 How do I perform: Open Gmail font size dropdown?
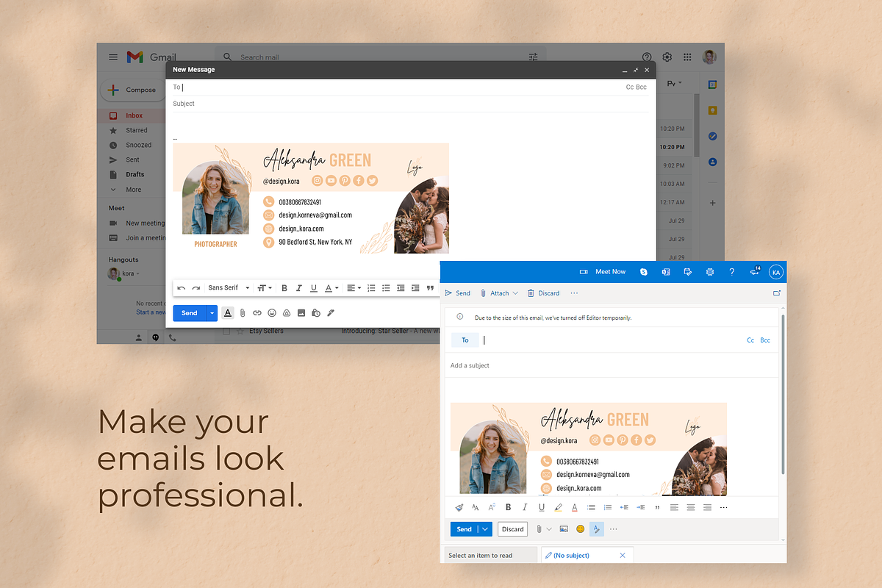tap(265, 288)
